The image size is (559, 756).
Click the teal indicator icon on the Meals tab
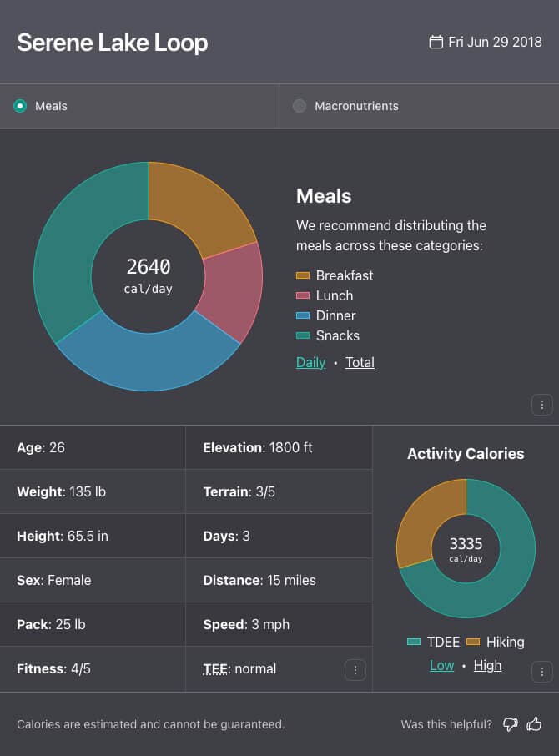coord(19,106)
